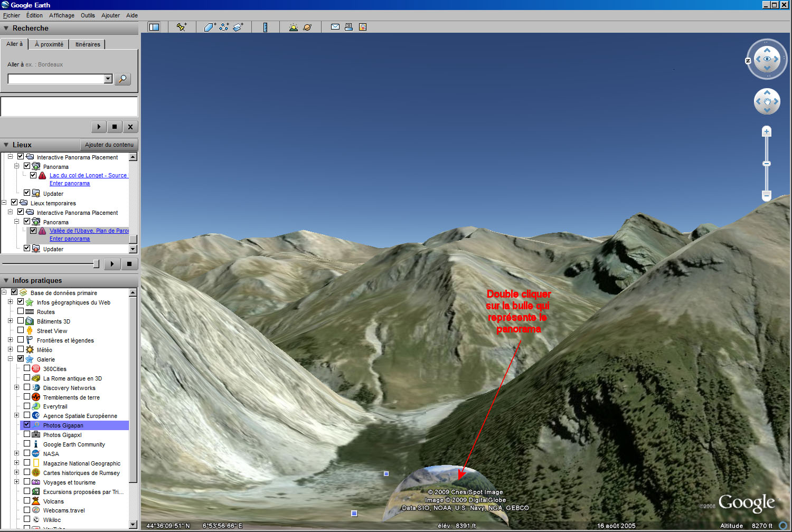Add a polygon from the toolbar
The image size is (792, 532).
(210, 27)
